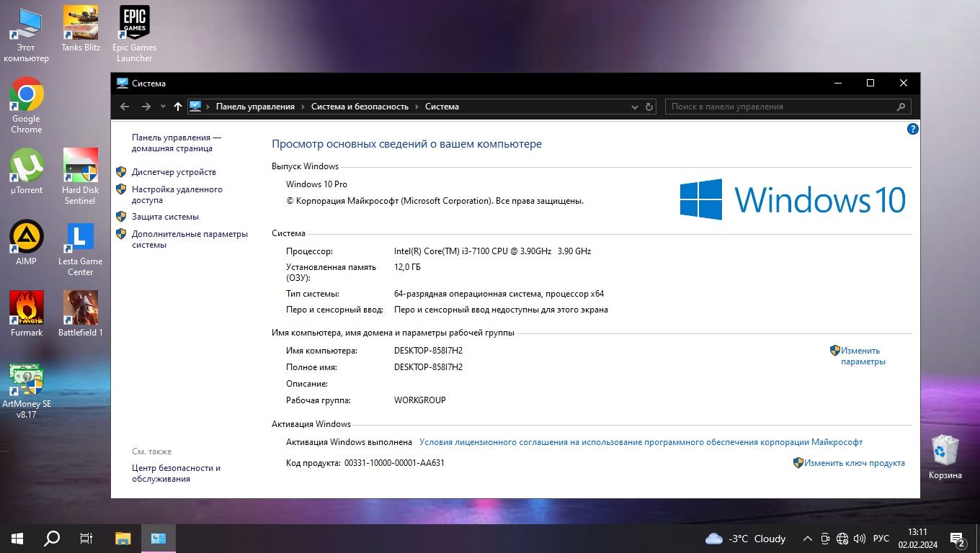Open the notification center icon
Image resolution: width=980 pixels, height=553 pixels.
pos(958,538)
